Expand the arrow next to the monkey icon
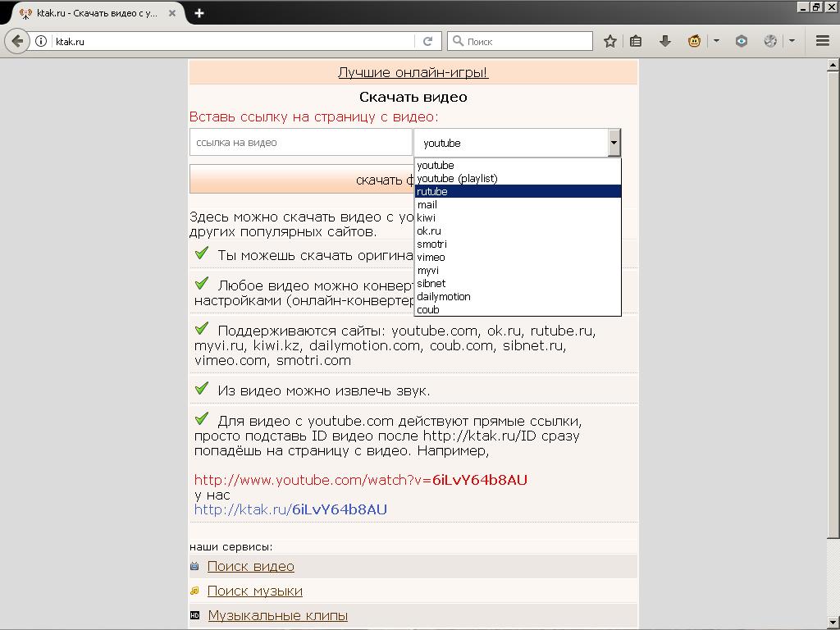Screen dimensions: 840x630 pos(716,41)
